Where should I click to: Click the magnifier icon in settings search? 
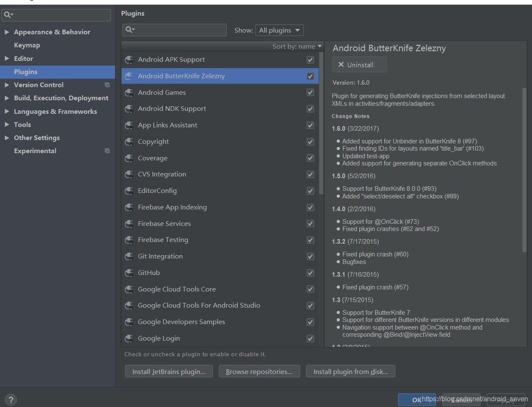[x=8, y=15]
